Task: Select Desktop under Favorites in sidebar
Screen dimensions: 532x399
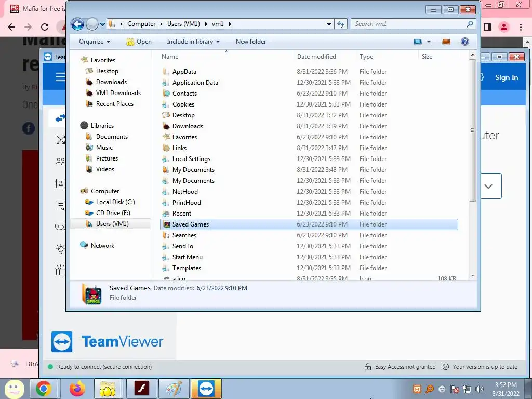Action: click(107, 71)
